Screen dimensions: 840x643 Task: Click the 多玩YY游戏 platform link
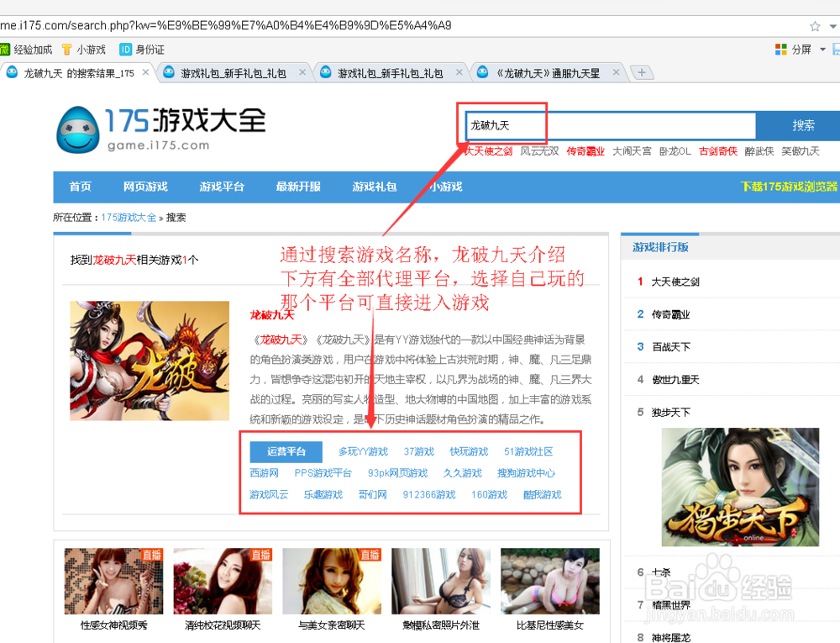point(363,451)
